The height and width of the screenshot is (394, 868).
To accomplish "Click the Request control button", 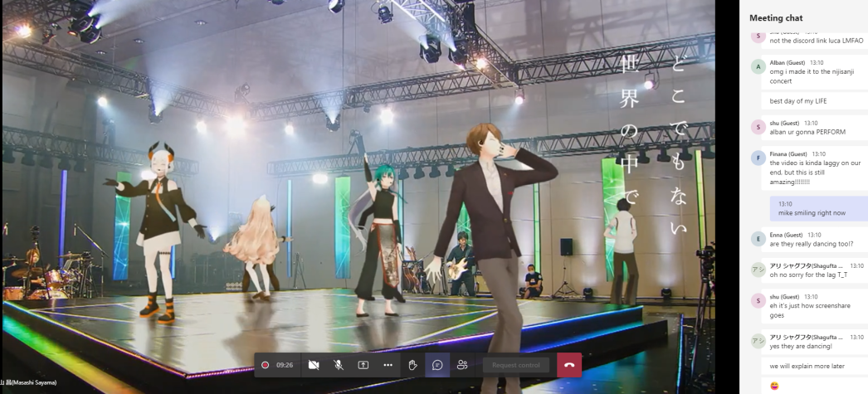I will pos(516,365).
